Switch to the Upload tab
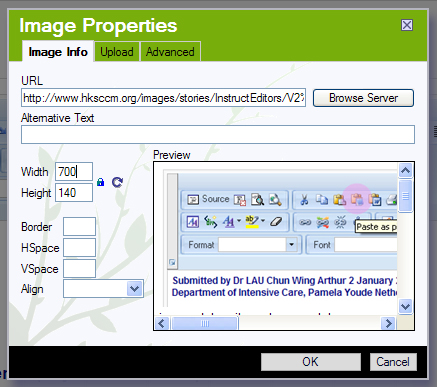This screenshot has width=437, height=387. pos(117,52)
